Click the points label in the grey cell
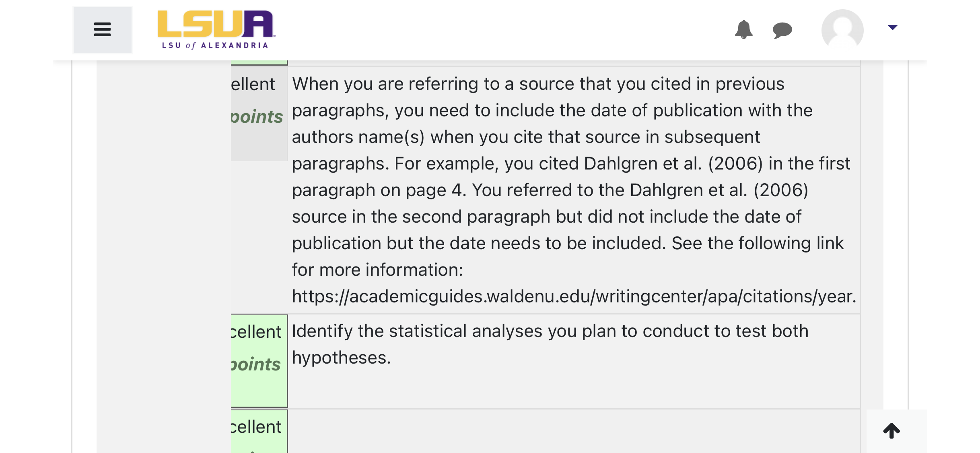The image size is (980, 453). click(x=257, y=117)
